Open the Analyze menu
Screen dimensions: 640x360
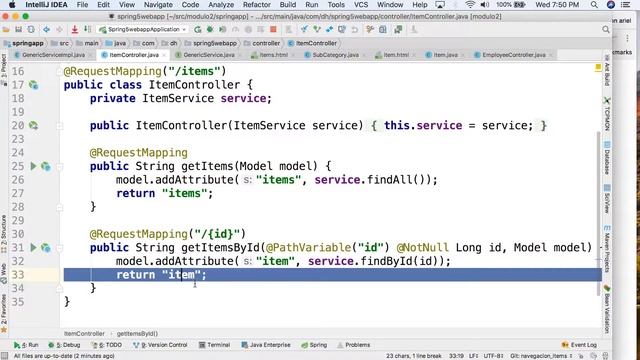click(x=221, y=5)
